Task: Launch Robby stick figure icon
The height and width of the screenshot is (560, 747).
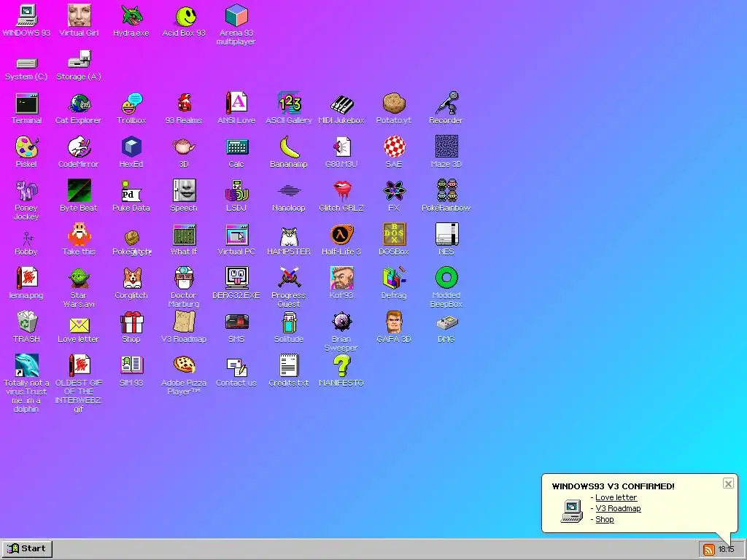Action: click(27, 238)
